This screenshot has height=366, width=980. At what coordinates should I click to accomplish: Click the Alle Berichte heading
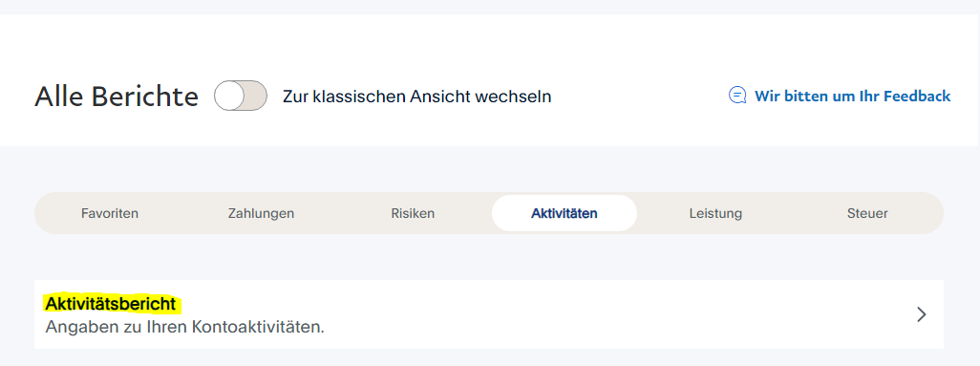tap(117, 97)
